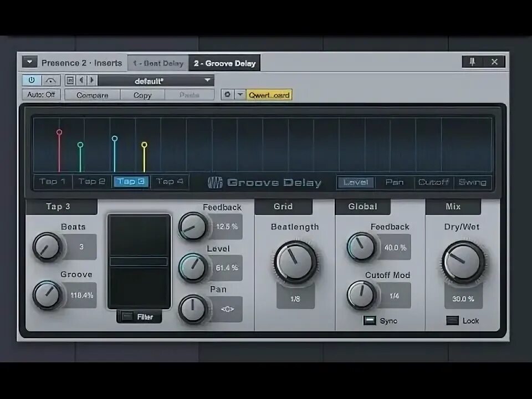The image size is (532, 399).
Task: Click the Global Feedback knob
Action: coord(361,247)
